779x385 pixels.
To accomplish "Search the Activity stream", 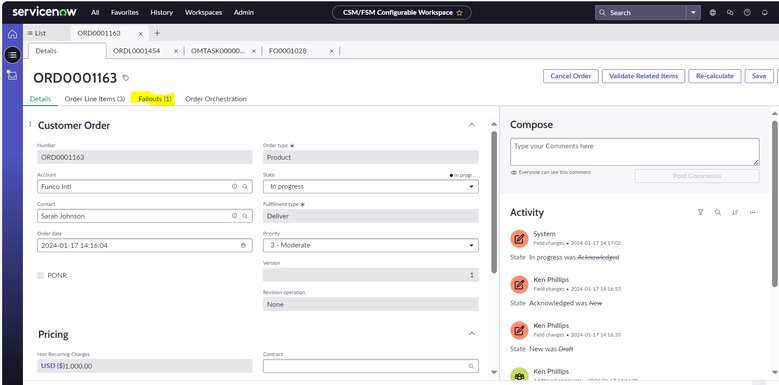I will tap(718, 213).
